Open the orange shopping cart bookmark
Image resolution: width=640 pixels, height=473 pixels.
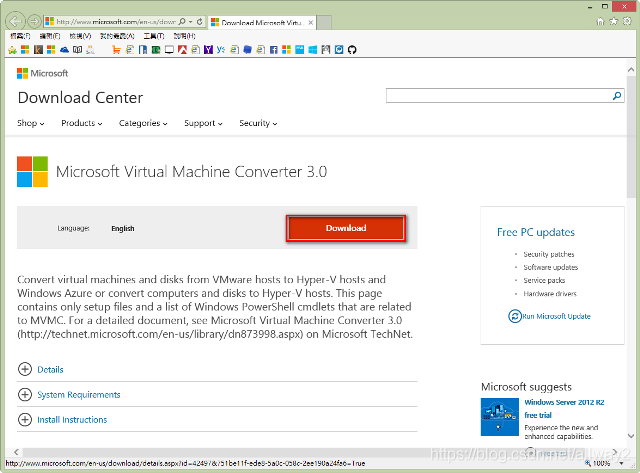116,50
